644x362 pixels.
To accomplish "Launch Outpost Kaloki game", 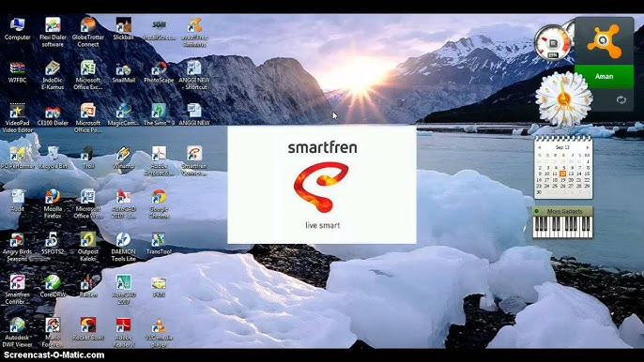I will (88, 247).
